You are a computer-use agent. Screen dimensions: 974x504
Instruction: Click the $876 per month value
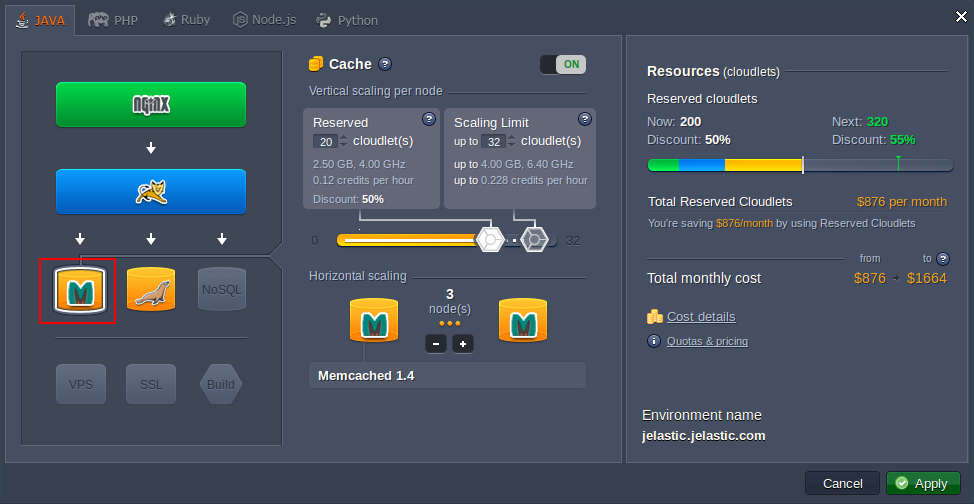click(x=902, y=201)
